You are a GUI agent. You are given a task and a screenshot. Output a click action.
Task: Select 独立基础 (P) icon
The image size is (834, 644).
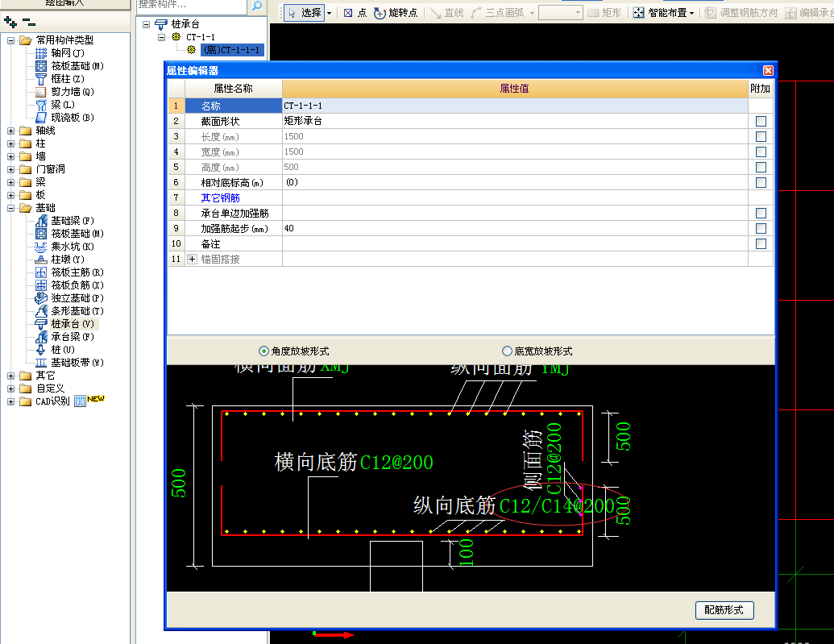41,298
